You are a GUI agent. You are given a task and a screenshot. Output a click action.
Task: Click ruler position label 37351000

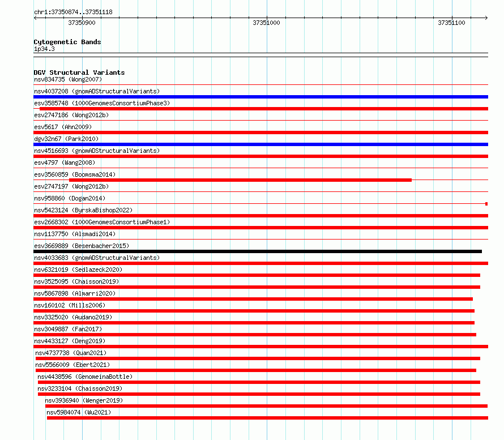(x=266, y=23)
